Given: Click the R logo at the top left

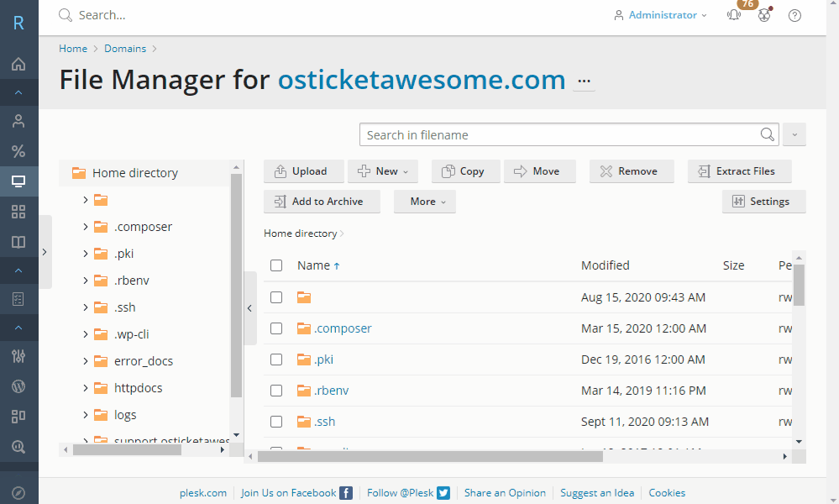Looking at the screenshot, I should coord(18,23).
